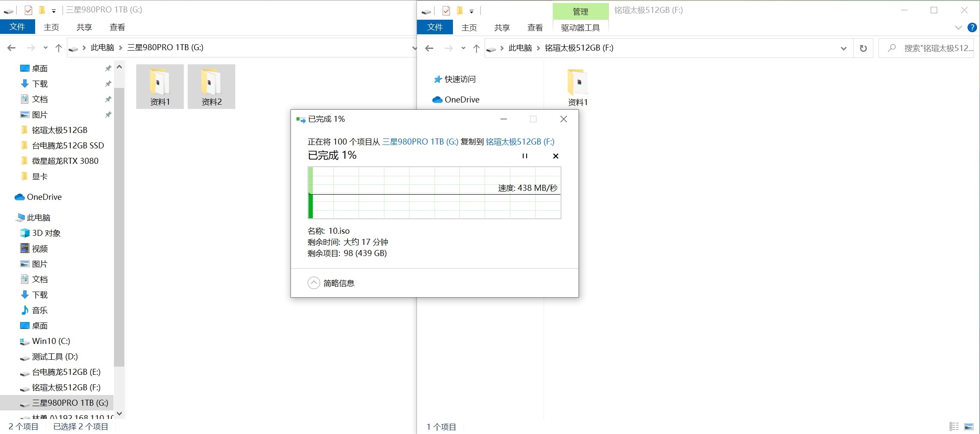Open pinned 下载 in quick access
Viewport: 980px width, 434px height.
[x=40, y=84]
